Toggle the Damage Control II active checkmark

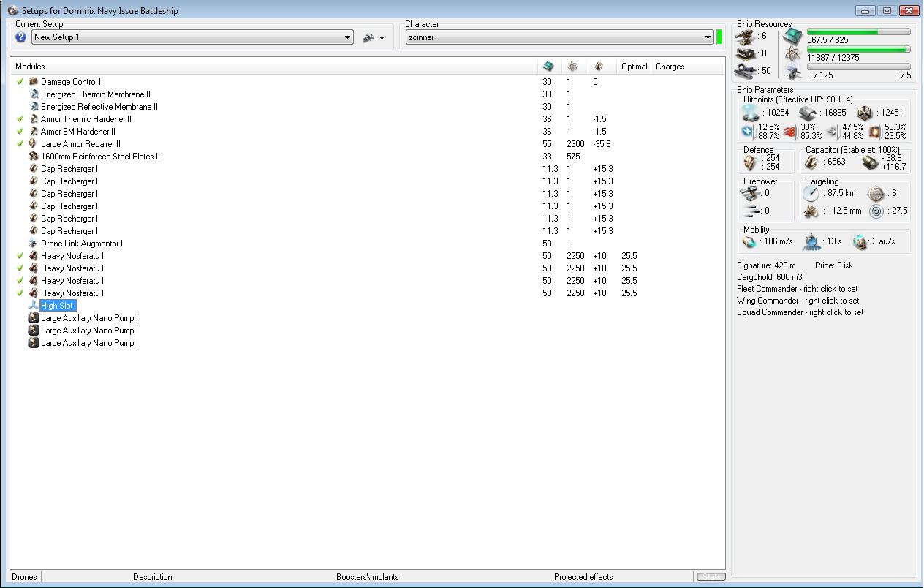tap(20, 82)
